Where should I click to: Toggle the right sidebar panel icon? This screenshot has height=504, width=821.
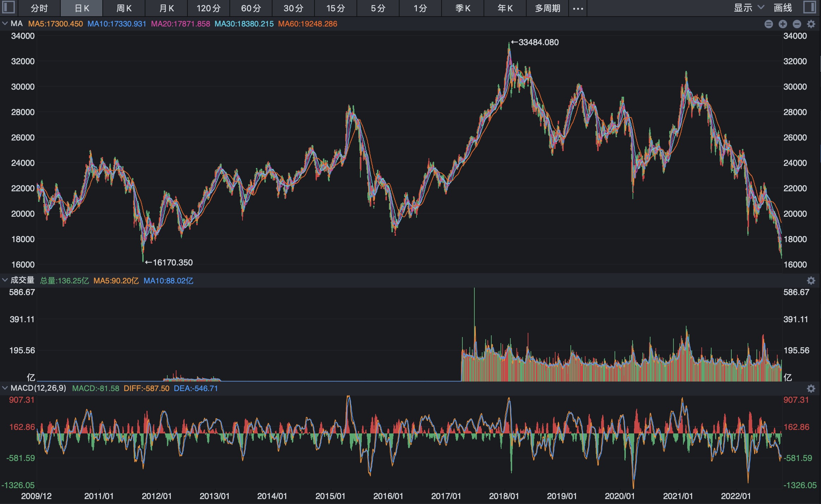point(809,7)
